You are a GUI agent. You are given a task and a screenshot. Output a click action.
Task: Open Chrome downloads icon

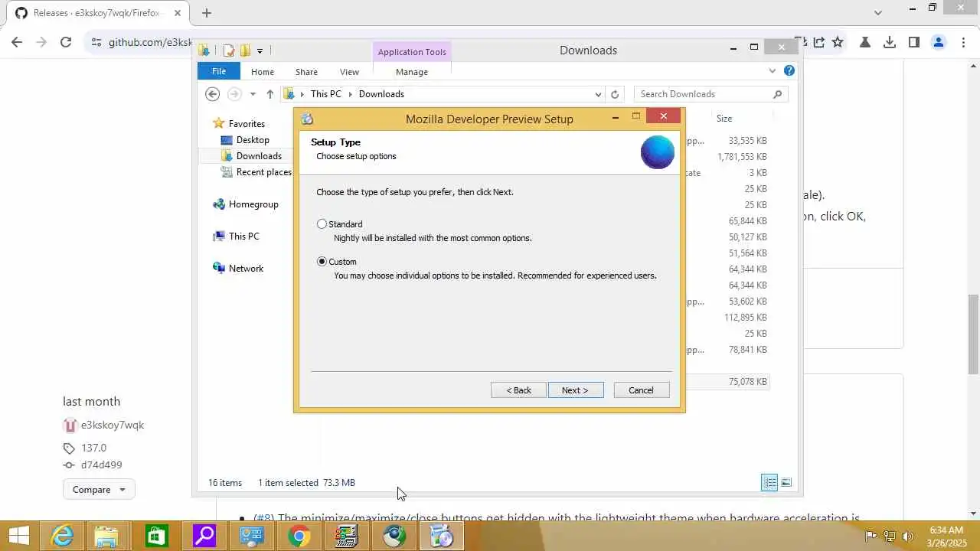[x=890, y=42]
